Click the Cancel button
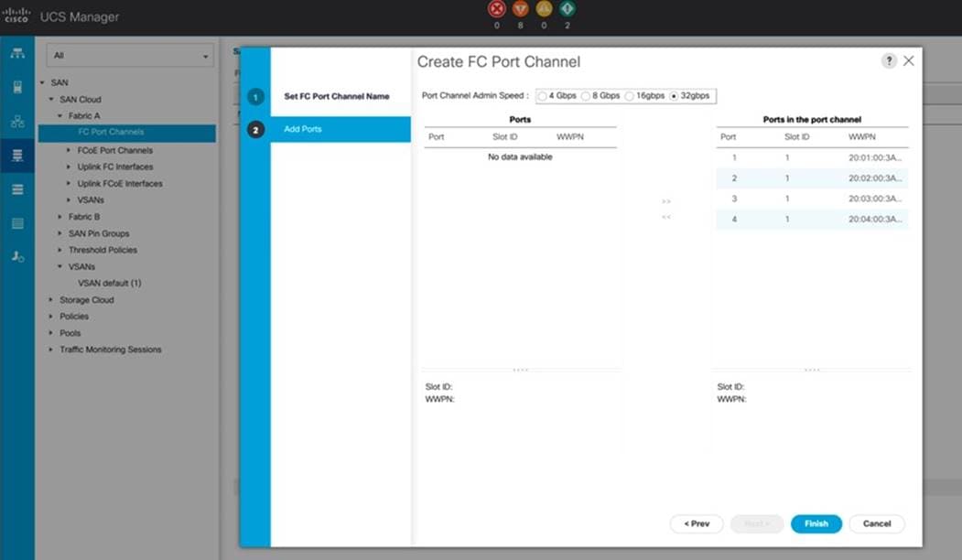Image resolution: width=962 pixels, height=560 pixels. pos(877,523)
